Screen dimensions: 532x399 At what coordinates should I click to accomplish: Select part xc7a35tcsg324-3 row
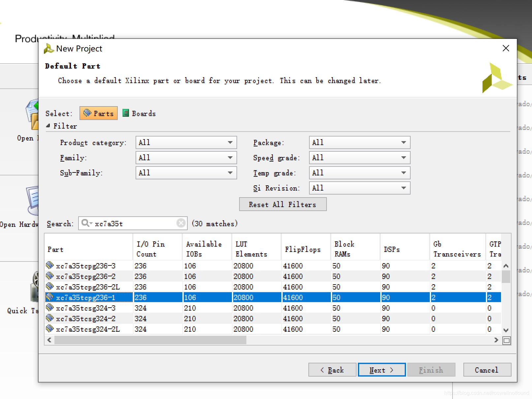click(x=273, y=308)
